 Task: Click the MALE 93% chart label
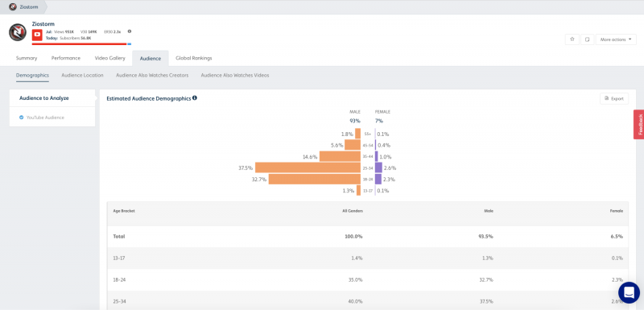pyautogui.click(x=355, y=117)
